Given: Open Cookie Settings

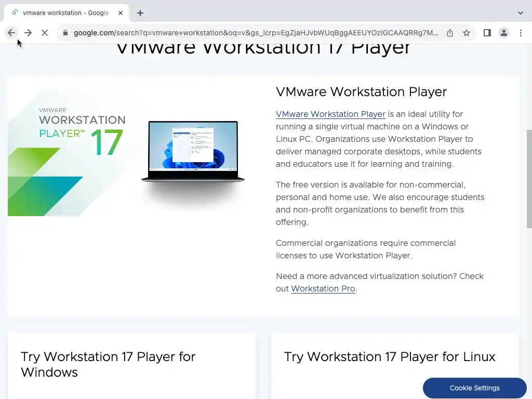Looking at the screenshot, I should pyautogui.click(x=475, y=388).
